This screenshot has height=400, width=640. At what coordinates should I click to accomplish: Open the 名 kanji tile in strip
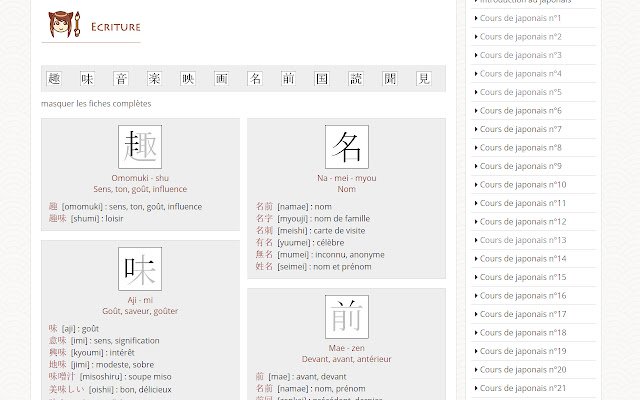[255, 78]
